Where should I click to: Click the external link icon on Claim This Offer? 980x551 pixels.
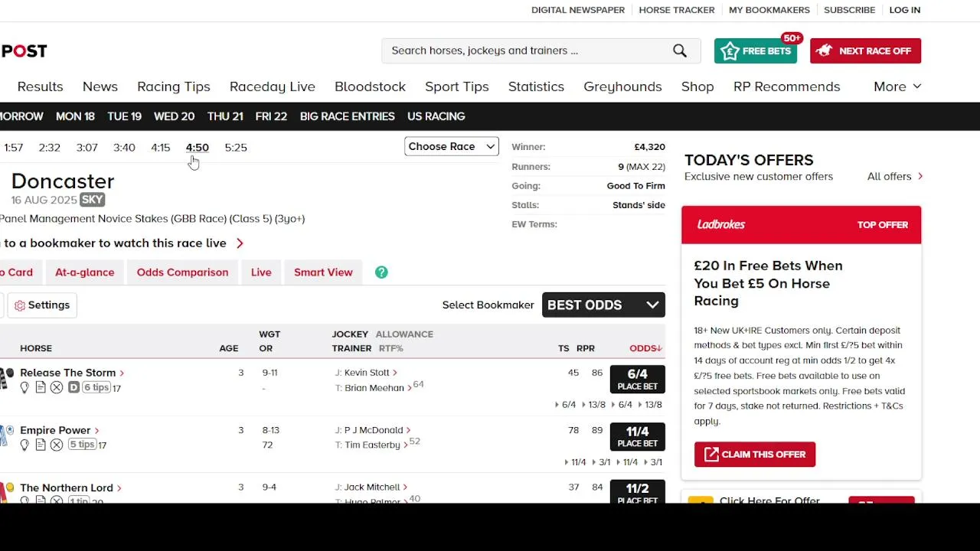click(x=711, y=455)
